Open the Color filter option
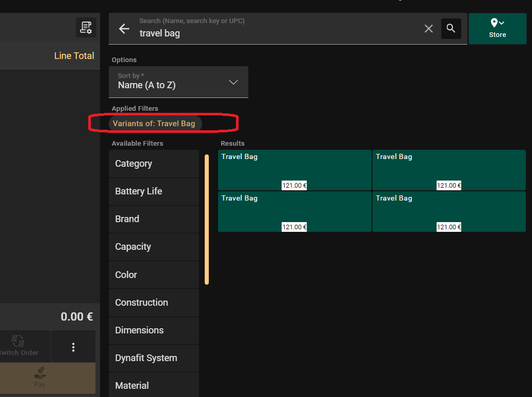Image resolution: width=532 pixels, height=397 pixels. click(x=153, y=275)
